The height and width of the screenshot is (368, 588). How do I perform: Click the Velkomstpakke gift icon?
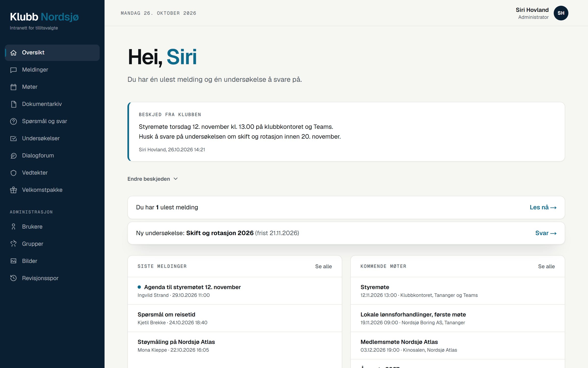click(x=13, y=190)
